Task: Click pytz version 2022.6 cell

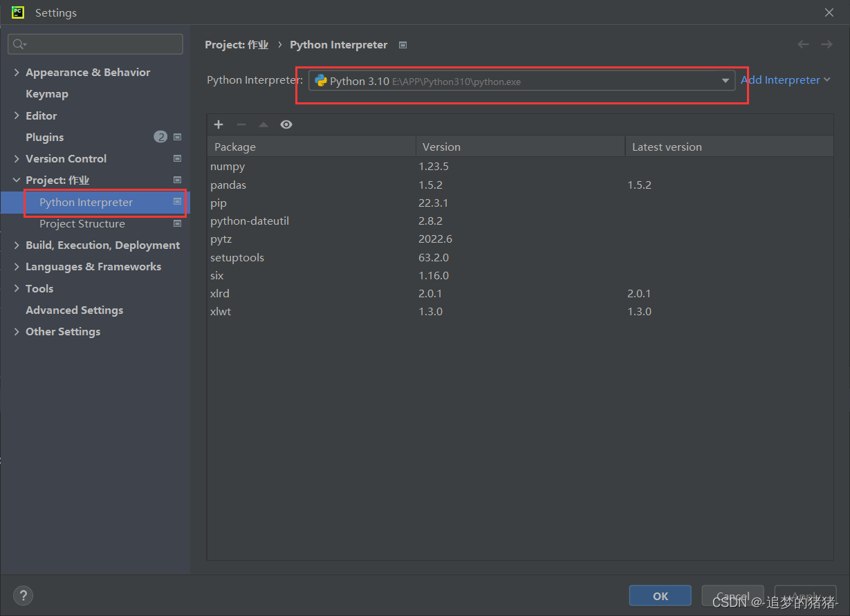Action: pos(435,239)
